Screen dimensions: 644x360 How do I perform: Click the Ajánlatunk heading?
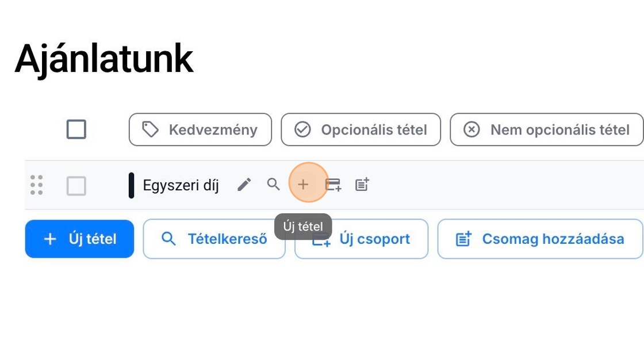104,58
